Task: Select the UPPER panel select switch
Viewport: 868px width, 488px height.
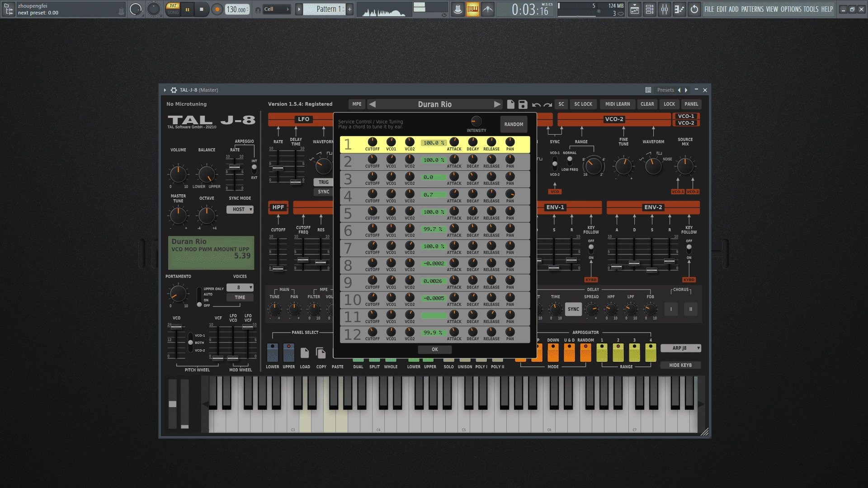Action: (x=288, y=352)
